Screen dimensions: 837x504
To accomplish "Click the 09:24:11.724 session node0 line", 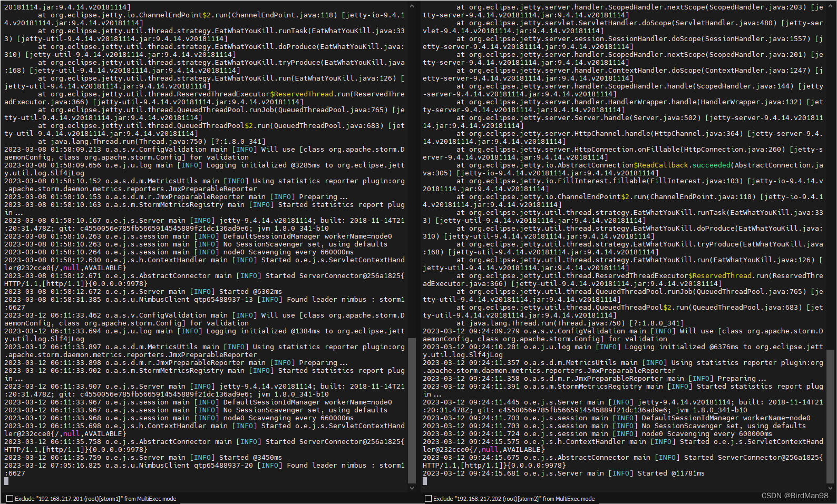I will (598, 433).
